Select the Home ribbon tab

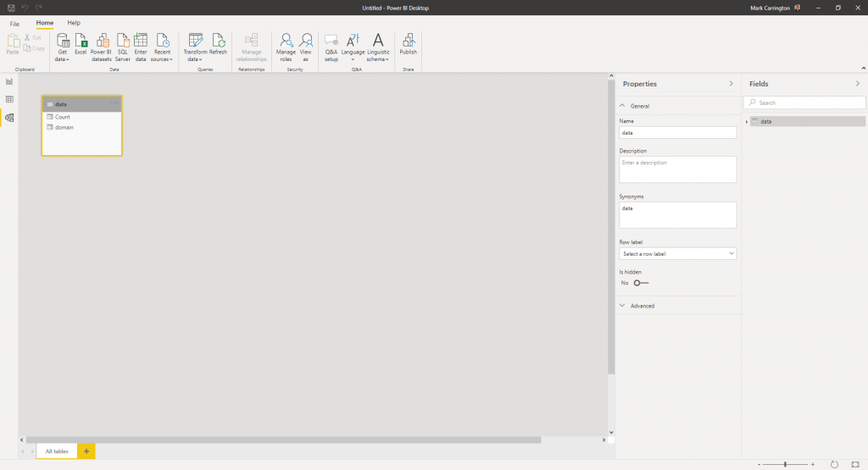click(x=45, y=23)
